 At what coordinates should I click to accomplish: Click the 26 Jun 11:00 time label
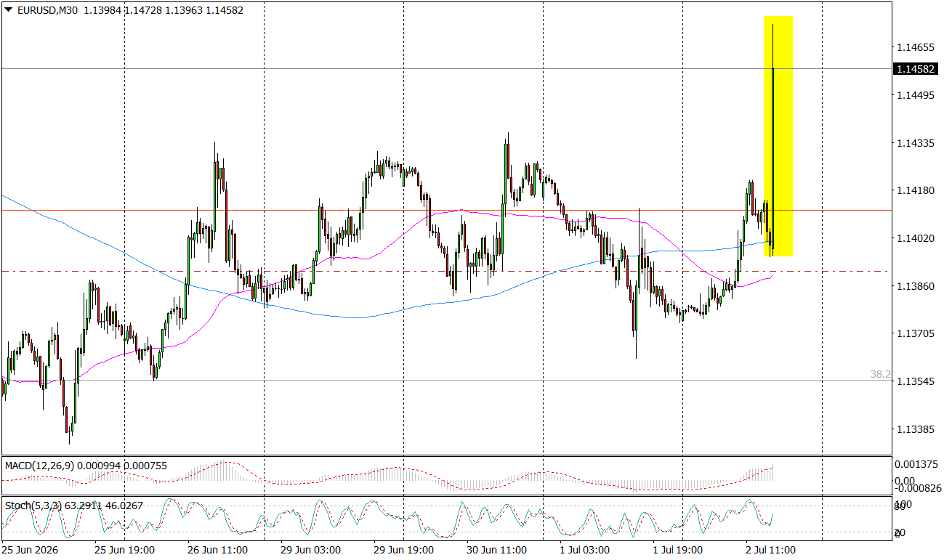218,551
